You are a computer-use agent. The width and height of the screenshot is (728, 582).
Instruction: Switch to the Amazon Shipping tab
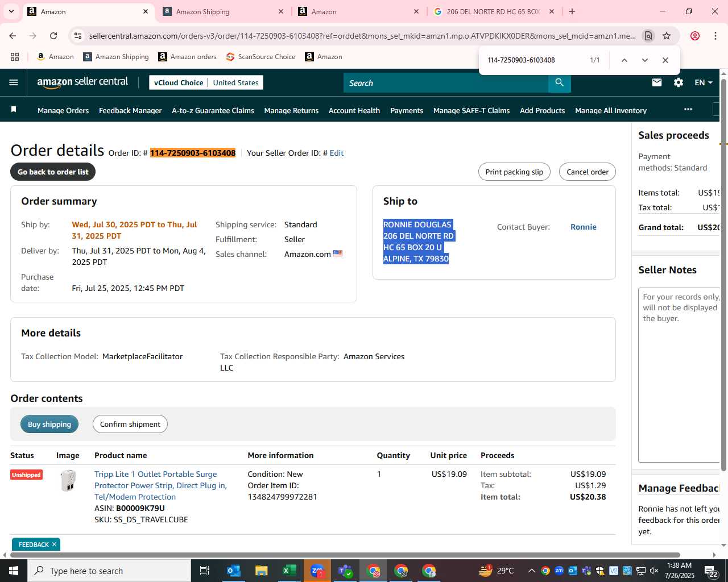click(222, 11)
